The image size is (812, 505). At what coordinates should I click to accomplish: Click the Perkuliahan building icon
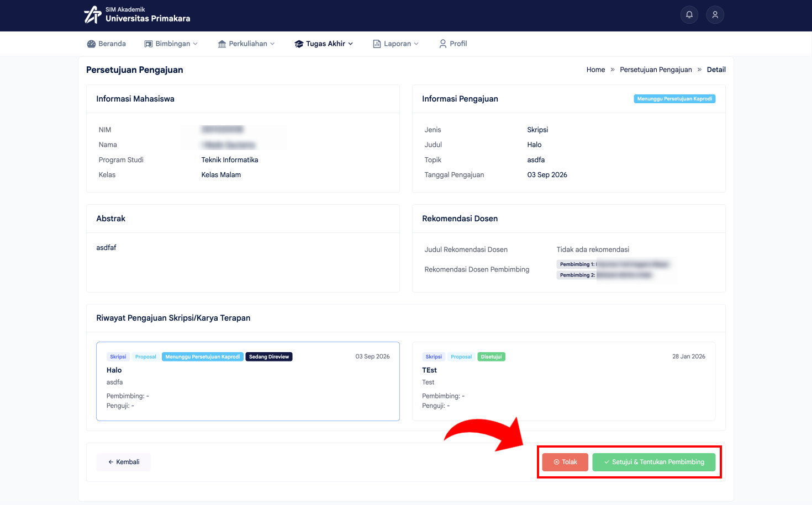[x=222, y=44]
